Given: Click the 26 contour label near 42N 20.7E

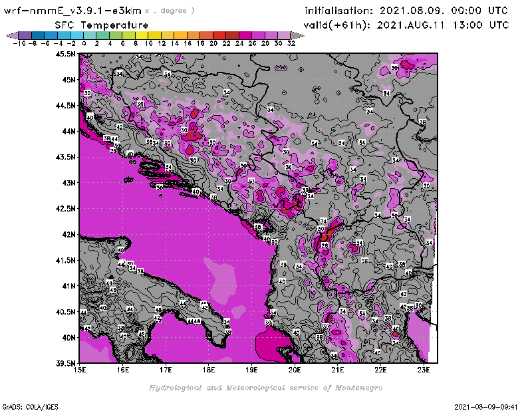Looking at the screenshot, I should pyautogui.click(x=325, y=245).
